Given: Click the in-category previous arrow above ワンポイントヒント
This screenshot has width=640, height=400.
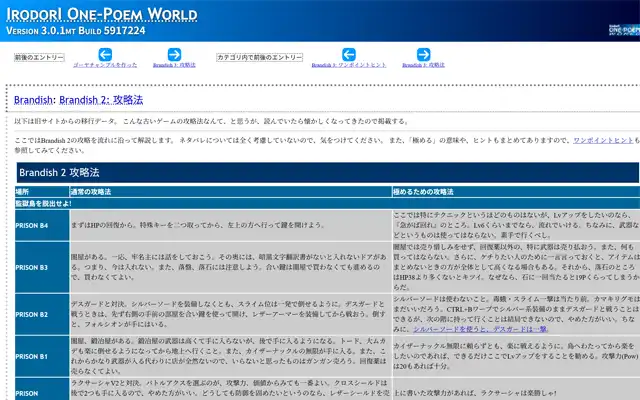Looking at the screenshot, I should tap(349, 54).
